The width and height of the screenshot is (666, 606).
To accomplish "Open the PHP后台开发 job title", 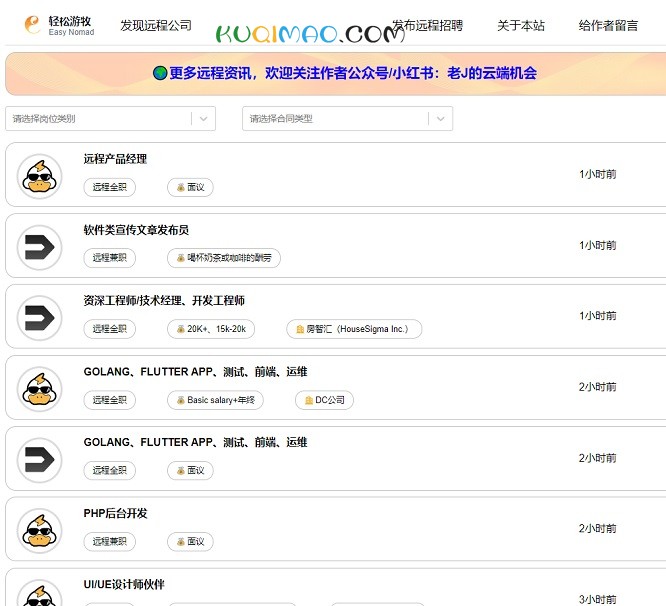I will click(115, 513).
